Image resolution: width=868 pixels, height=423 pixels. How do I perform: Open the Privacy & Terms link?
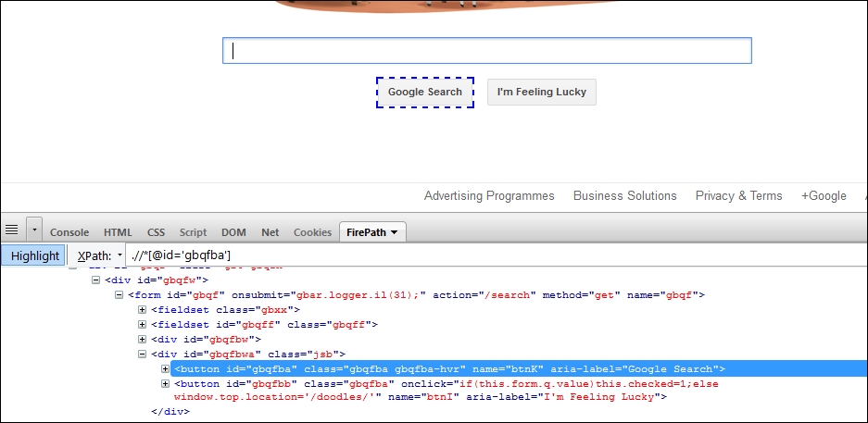coord(739,195)
